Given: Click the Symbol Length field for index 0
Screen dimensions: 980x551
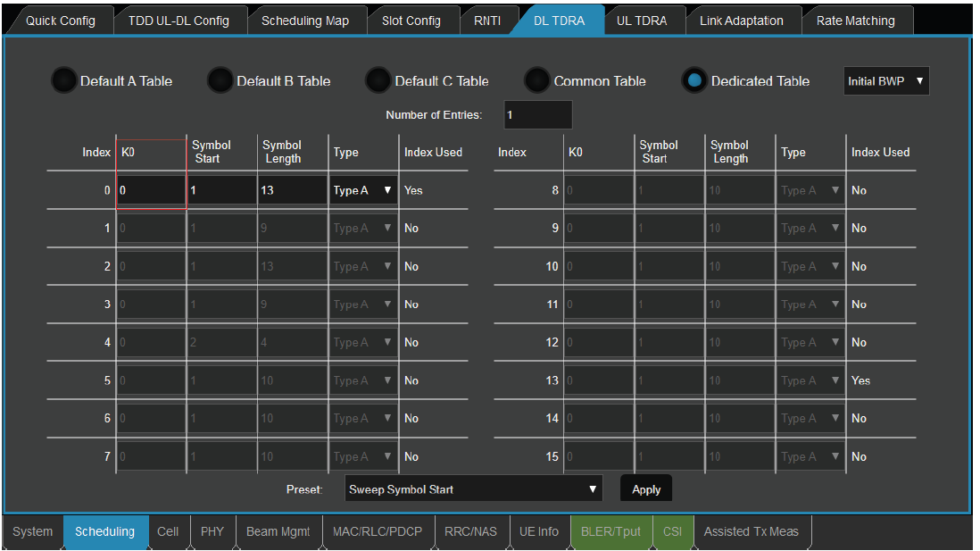Looking at the screenshot, I should [293, 190].
